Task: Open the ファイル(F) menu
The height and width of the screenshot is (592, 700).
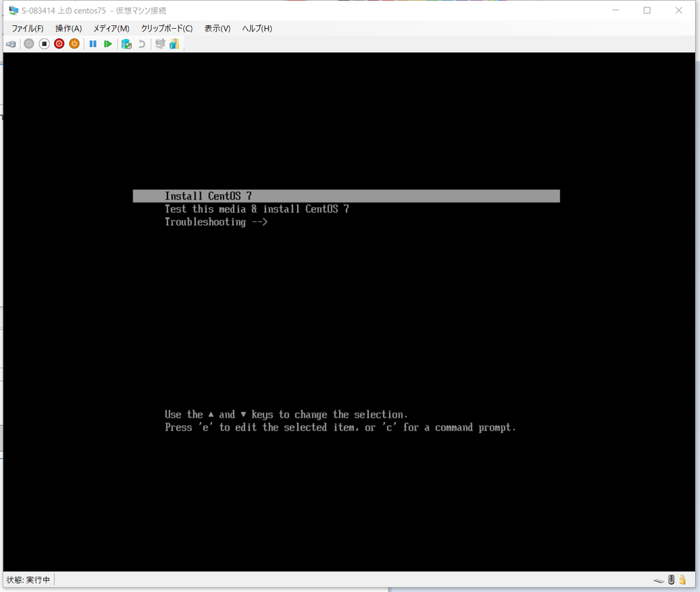Action: coord(27,29)
